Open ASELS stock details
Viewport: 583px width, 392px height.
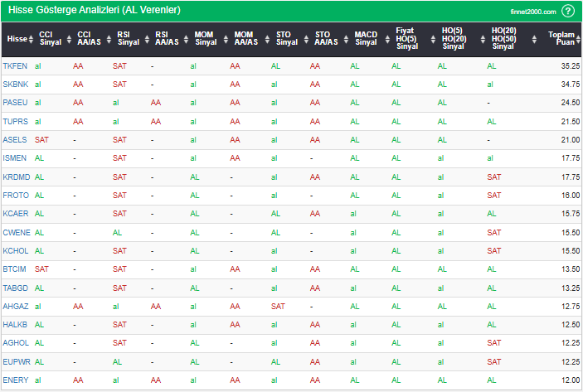[x=14, y=140]
